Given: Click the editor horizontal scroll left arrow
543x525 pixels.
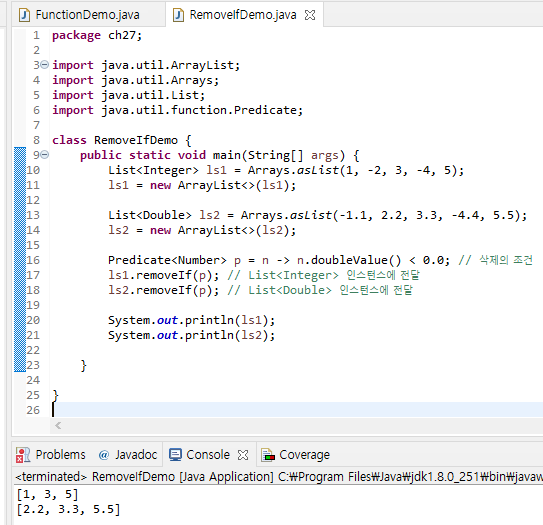Looking at the screenshot, I should [58, 425].
